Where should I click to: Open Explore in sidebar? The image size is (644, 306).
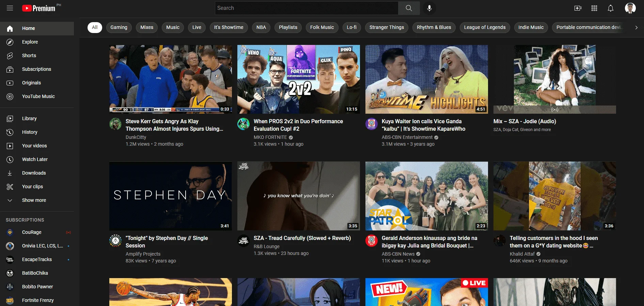click(x=37, y=42)
